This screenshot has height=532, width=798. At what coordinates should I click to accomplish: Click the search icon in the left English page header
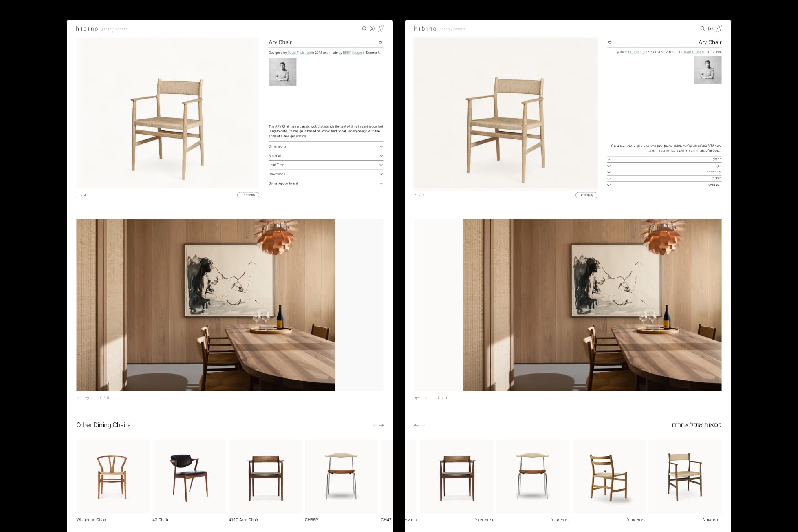click(364, 29)
